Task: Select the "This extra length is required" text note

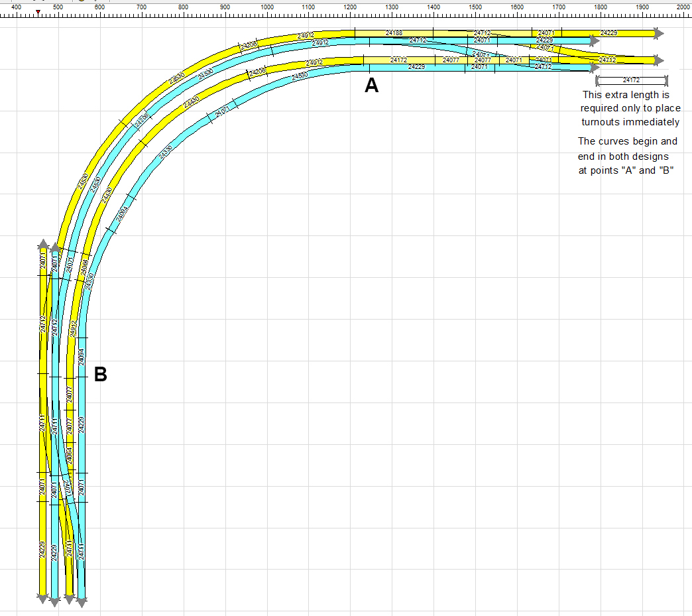Action: tap(630, 109)
